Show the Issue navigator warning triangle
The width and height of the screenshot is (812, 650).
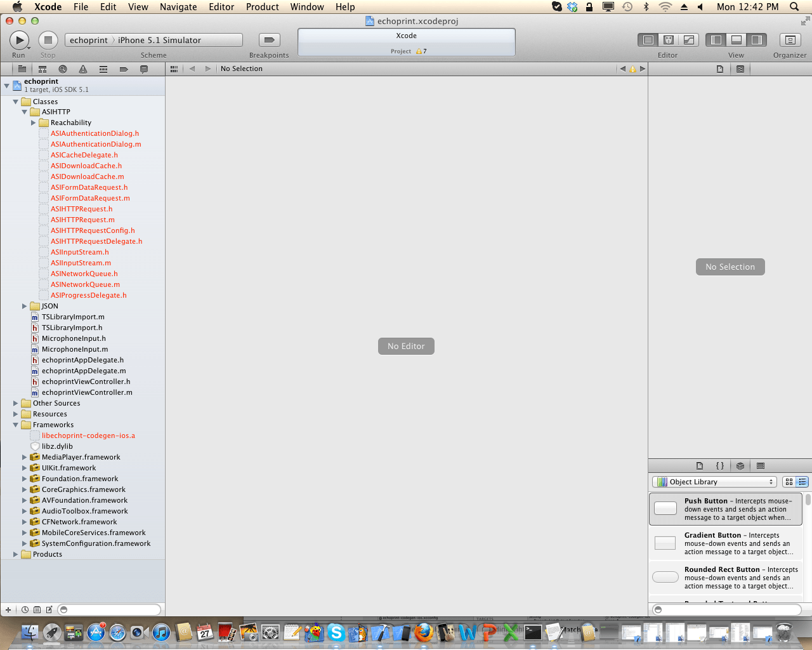83,69
